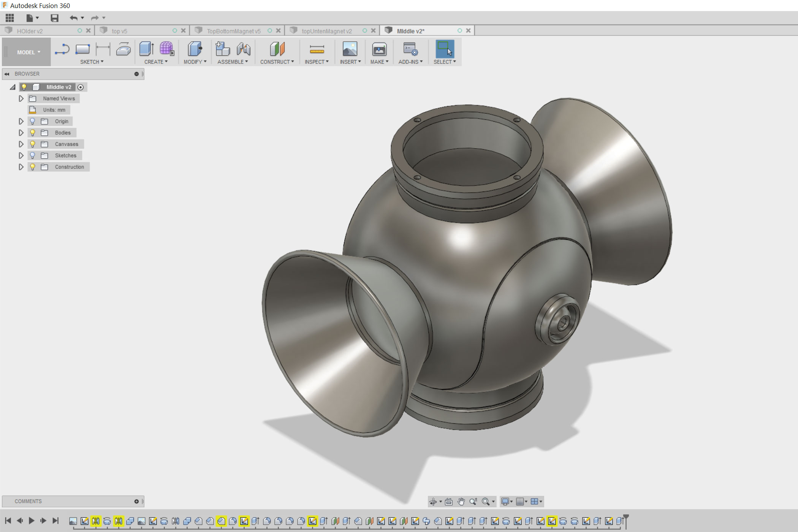Screen dimensions: 798x532
Task: Select the Pan hand tool in navigation bar
Action: 461,502
